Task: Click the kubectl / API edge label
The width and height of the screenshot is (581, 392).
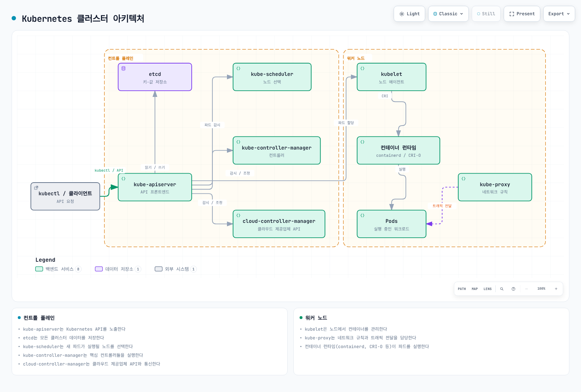Action: tap(109, 170)
